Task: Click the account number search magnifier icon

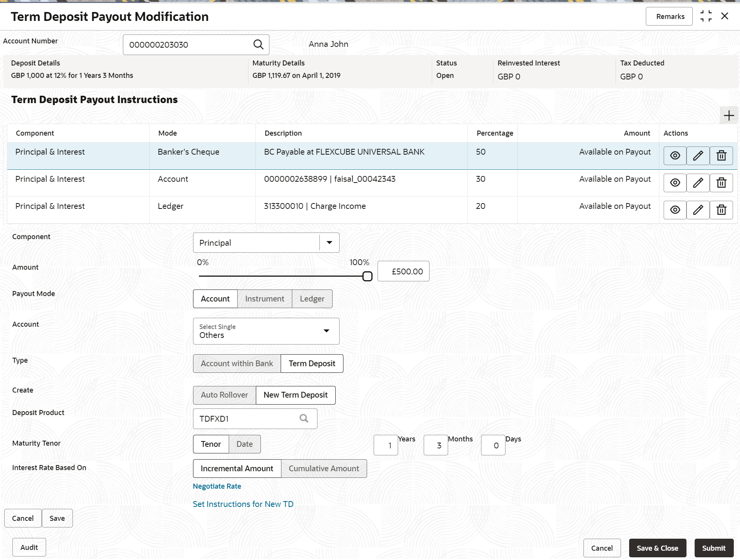Action: coord(258,45)
